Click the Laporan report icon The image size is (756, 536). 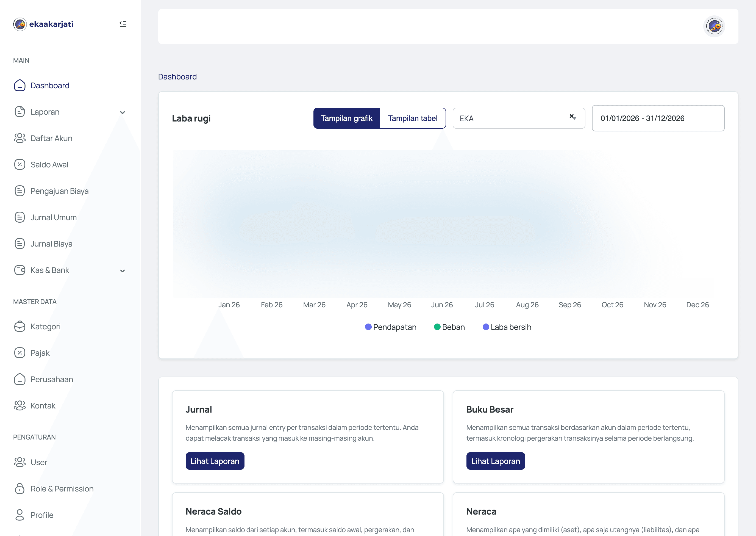click(x=20, y=112)
